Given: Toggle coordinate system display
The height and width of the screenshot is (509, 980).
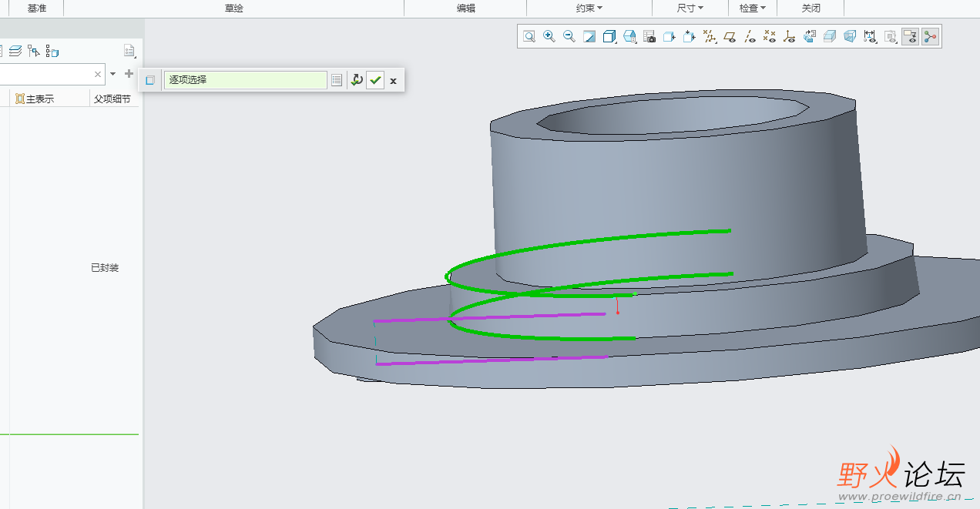Looking at the screenshot, I should 790,36.
